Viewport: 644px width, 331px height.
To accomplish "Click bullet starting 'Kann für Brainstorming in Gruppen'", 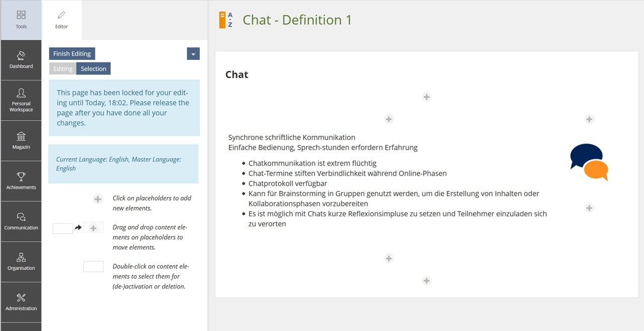I will coord(394,199).
